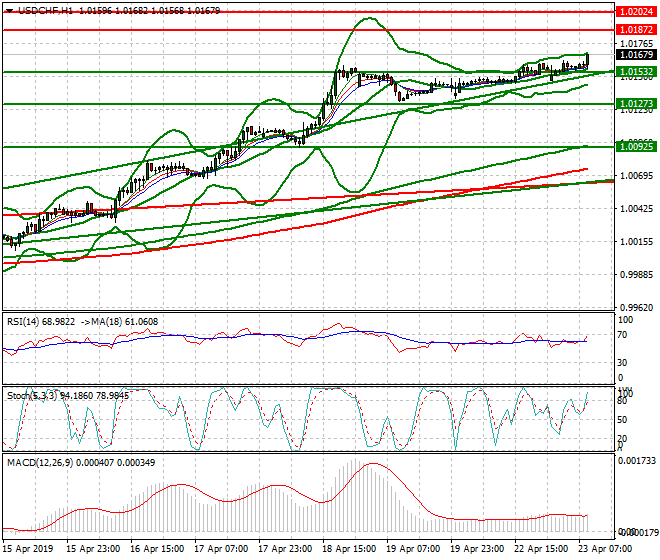Image resolution: width=660 pixels, height=560 pixels.
Task: Click the RSI scale value 30
Action: click(x=623, y=363)
